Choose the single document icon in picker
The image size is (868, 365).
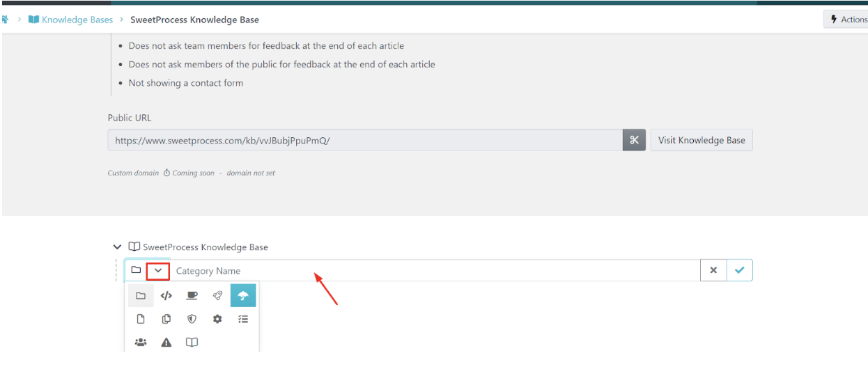141,319
